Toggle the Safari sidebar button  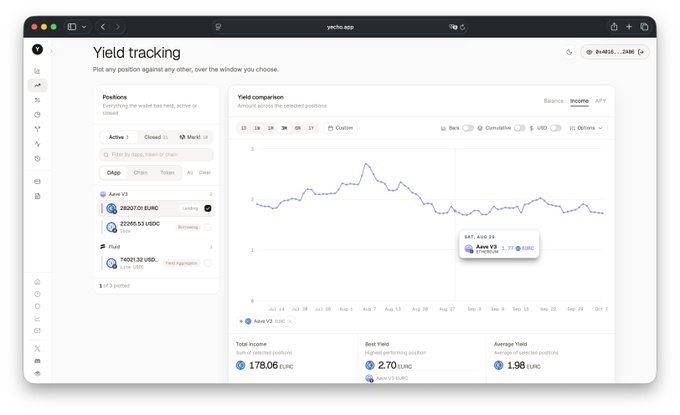72,27
